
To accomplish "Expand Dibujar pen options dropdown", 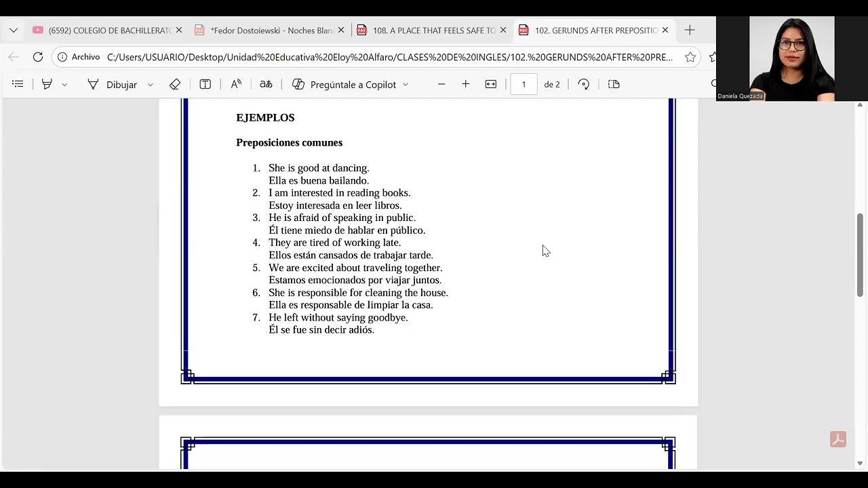I will [151, 85].
